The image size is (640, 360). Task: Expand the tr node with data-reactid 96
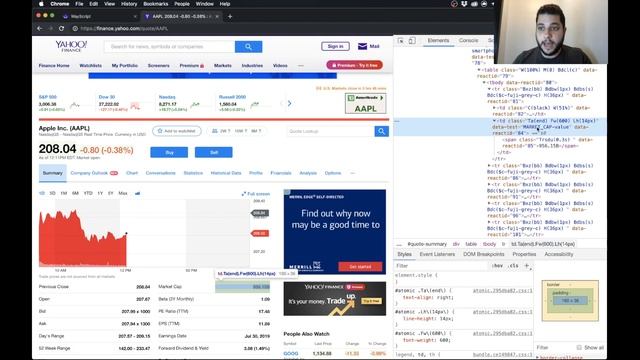(489, 203)
